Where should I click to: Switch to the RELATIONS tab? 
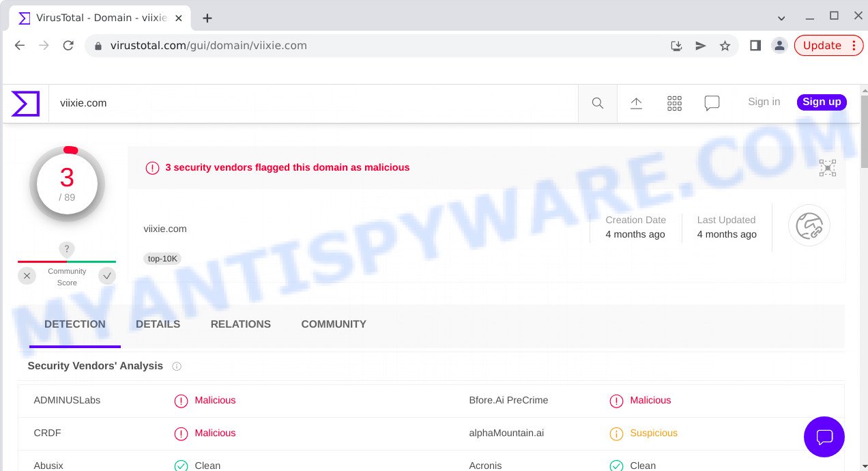pos(241,325)
